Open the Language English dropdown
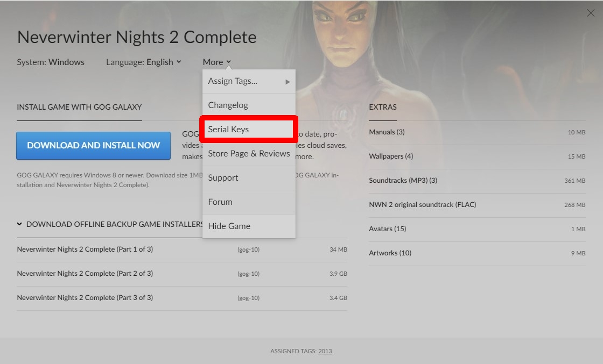This screenshot has width=603, height=364. click(x=143, y=62)
